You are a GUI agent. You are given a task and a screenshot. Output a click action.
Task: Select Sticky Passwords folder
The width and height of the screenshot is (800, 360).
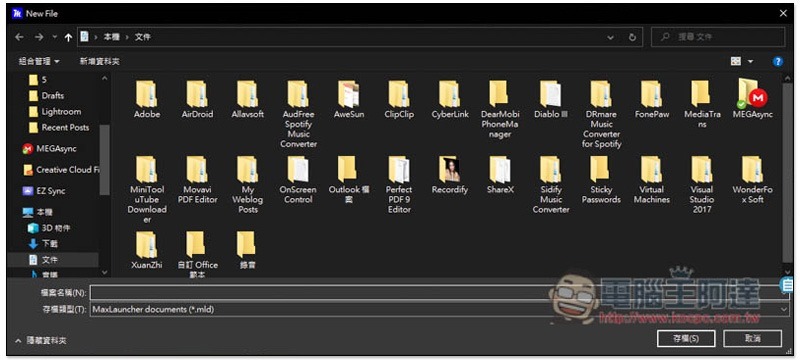coord(601,179)
